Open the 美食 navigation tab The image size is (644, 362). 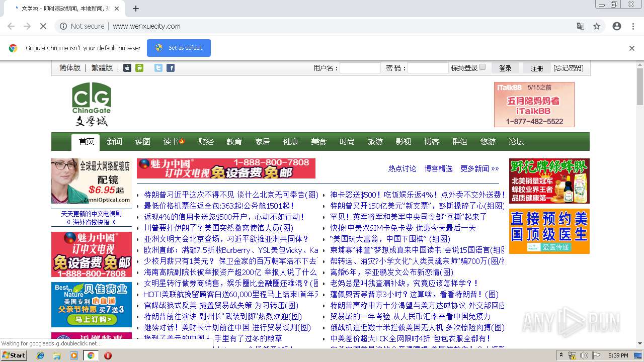[318, 142]
